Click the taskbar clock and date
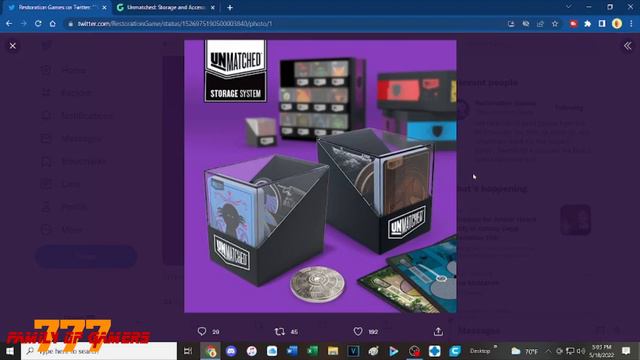Screen dimensions: 640x360 tap(601, 351)
